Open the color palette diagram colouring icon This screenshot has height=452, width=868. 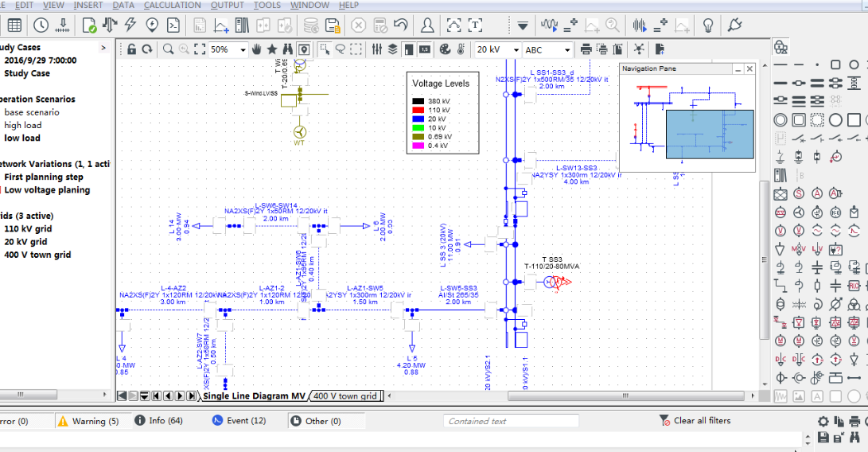[x=445, y=49]
